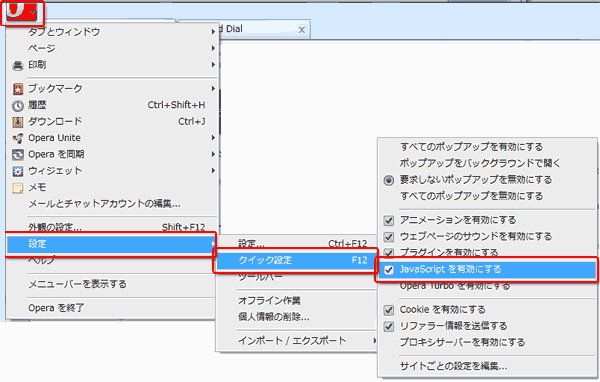Close the Speed Dial tab

[x=302, y=29]
